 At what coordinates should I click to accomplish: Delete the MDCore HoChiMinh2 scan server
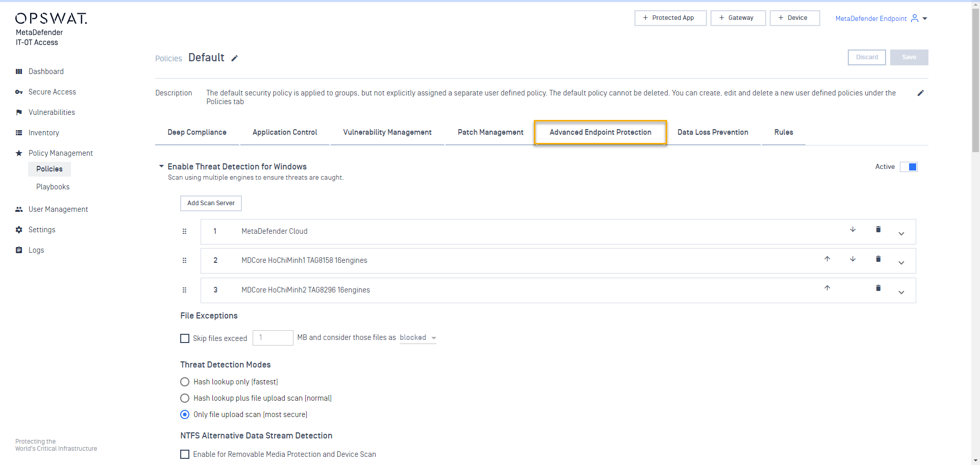[878, 288]
